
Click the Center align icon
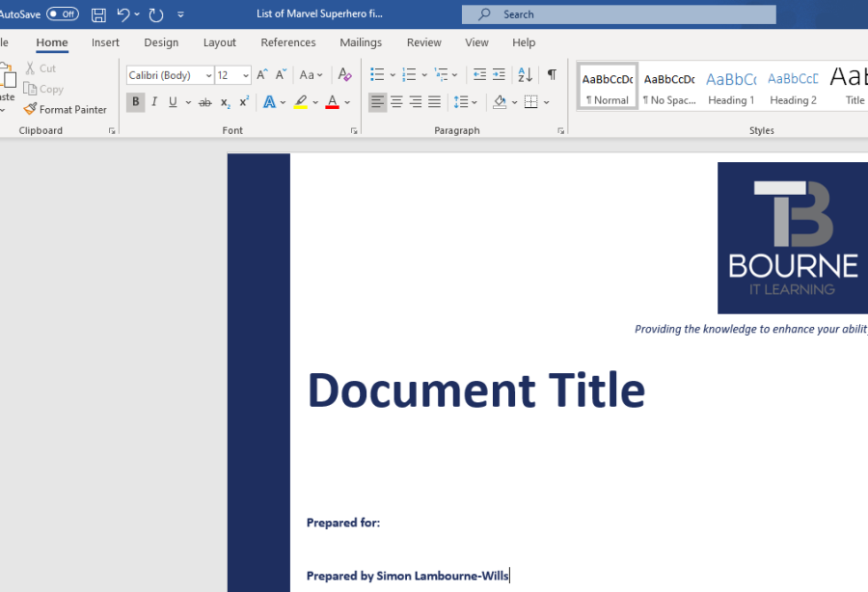coord(396,102)
